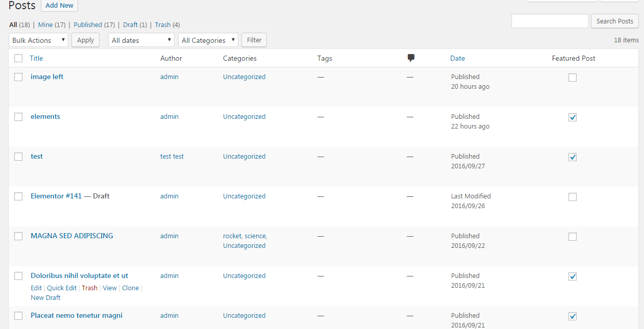The image size is (644, 329).
Task: Click the New Draft row action
Action: point(45,297)
